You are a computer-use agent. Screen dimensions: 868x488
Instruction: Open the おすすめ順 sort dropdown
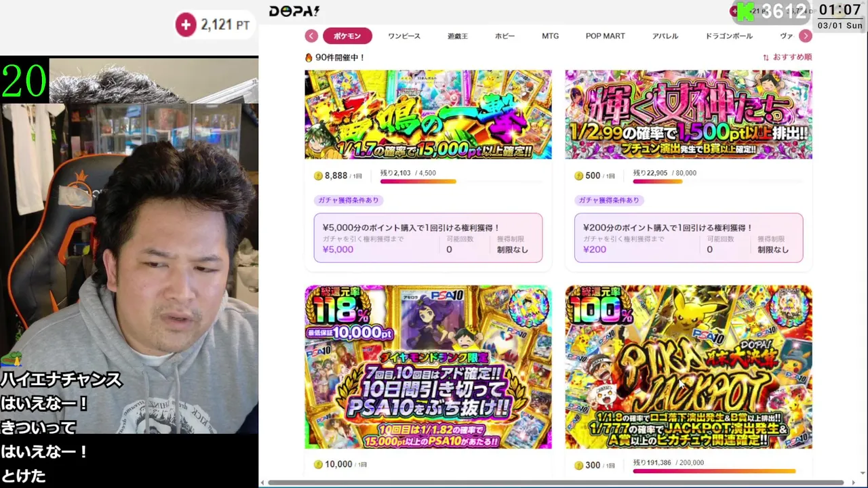click(x=787, y=57)
